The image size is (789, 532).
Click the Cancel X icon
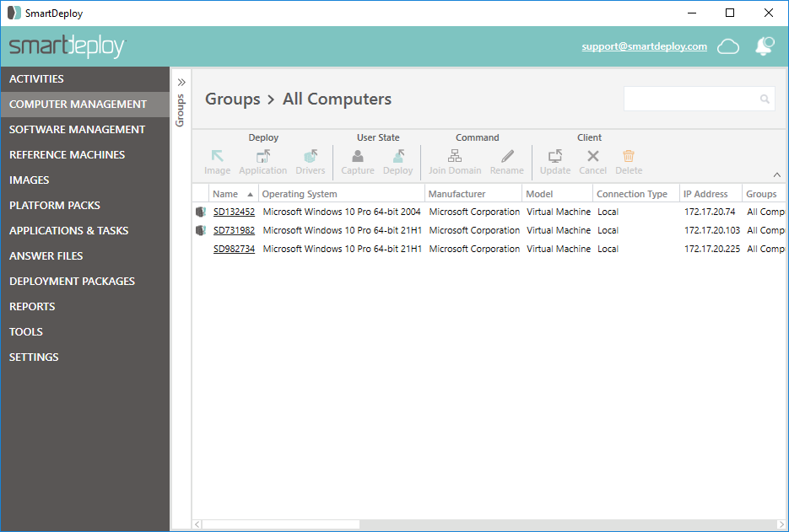pyautogui.click(x=592, y=156)
